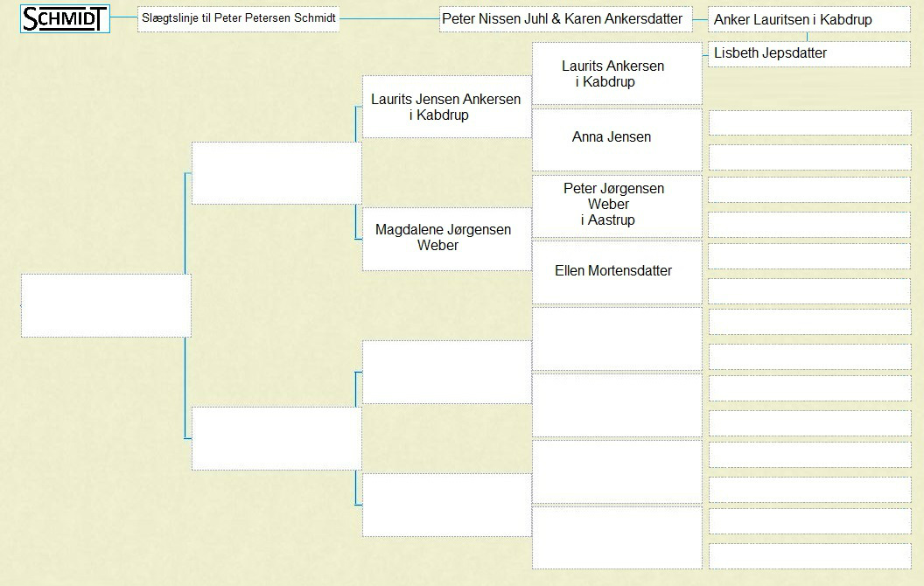Select Anna Jensen box
Viewport: 924px width, 586px height.
point(617,140)
